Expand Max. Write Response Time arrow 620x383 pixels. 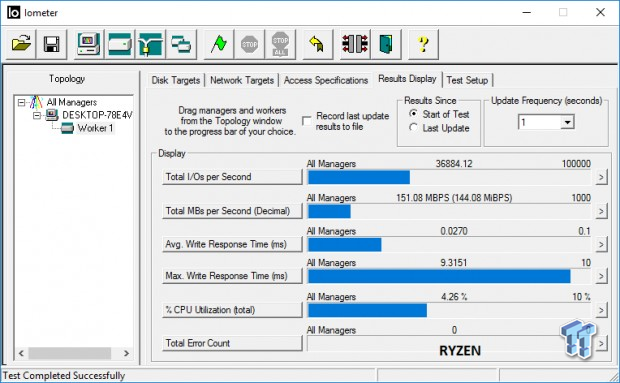(601, 276)
